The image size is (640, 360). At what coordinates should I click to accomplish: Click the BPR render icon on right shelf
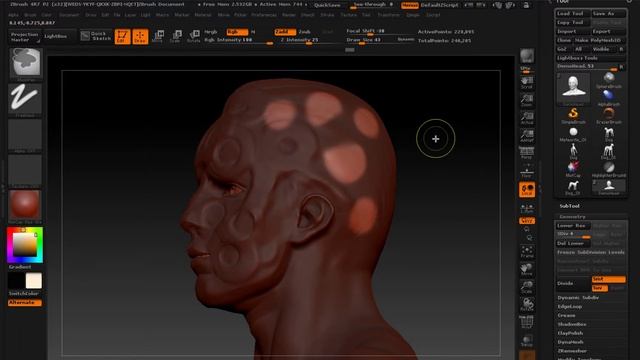(527, 56)
